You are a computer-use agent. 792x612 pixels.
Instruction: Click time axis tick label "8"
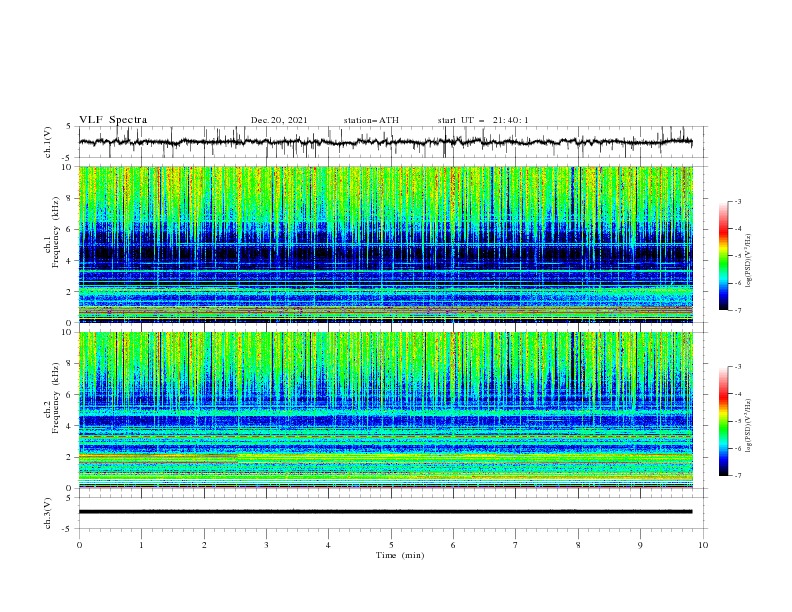pos(578,545)
